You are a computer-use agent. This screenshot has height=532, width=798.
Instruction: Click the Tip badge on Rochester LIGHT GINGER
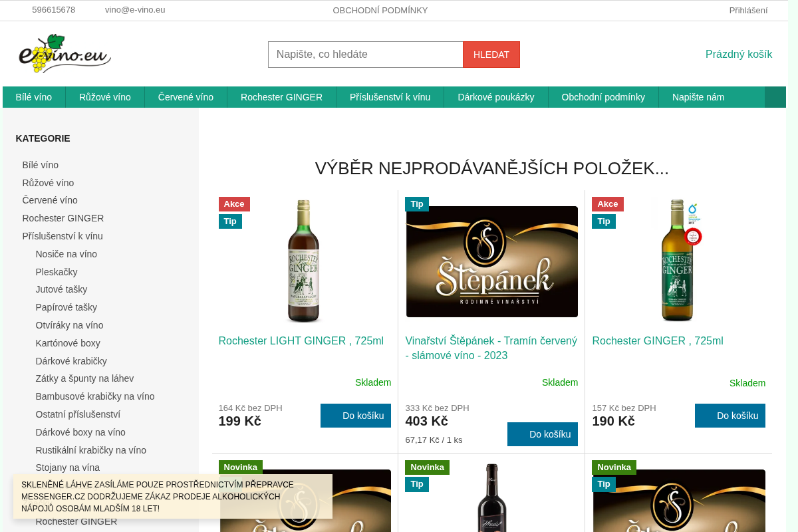(x=230, y=221)
